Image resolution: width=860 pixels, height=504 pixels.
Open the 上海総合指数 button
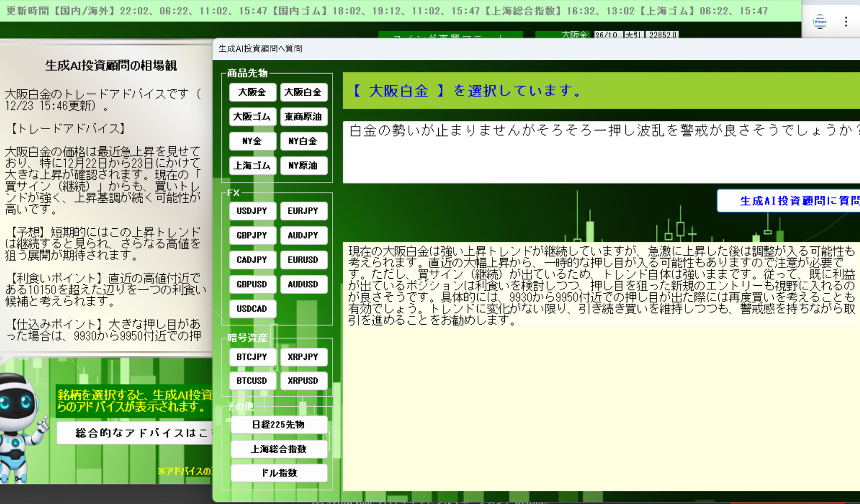[279, 449]
